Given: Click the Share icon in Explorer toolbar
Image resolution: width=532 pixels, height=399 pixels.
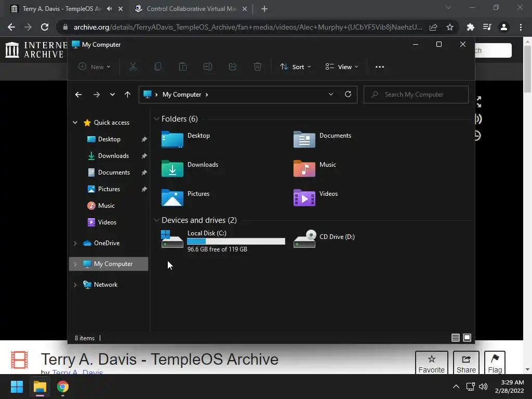Looking at the screenshot, I should coord(233,67).
